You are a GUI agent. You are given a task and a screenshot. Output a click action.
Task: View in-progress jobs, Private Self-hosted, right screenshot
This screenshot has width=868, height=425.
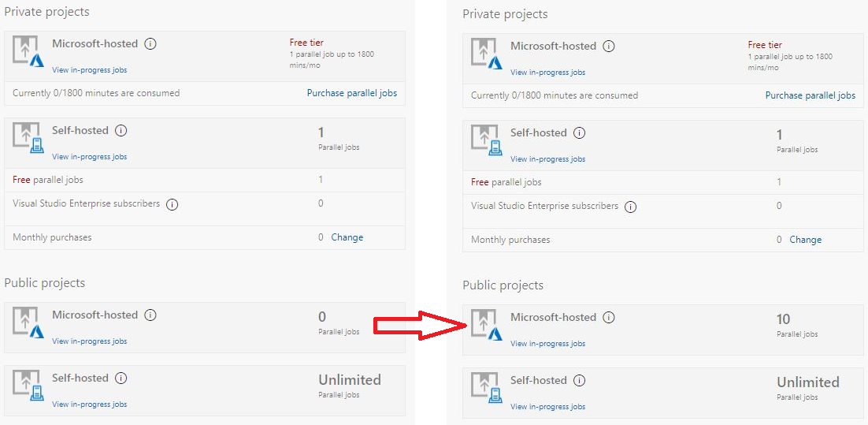pos(547,159)
